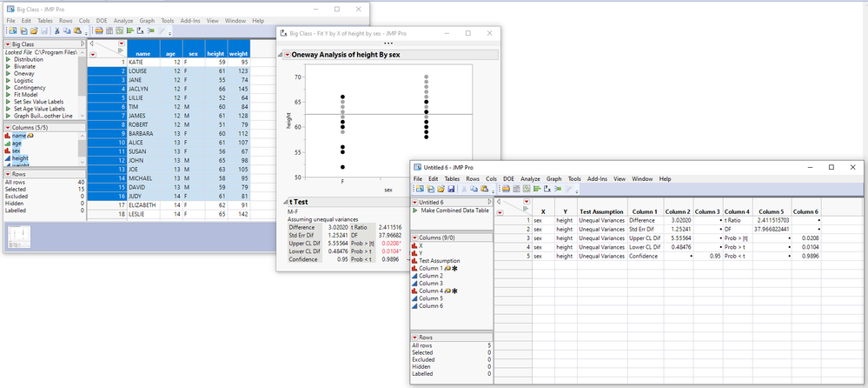Run Make Combined Data Table script
Screen dimensions: 868x388
414,211
